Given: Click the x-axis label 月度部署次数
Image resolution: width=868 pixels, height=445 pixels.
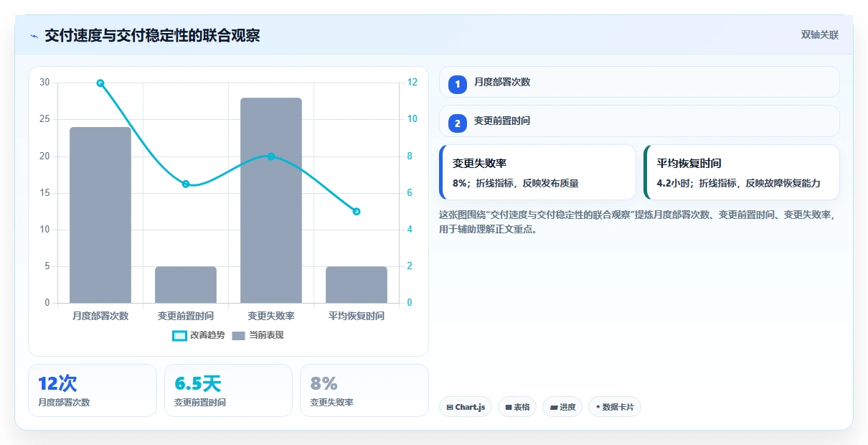Looking at the screenshot, I should coord(100,316).
